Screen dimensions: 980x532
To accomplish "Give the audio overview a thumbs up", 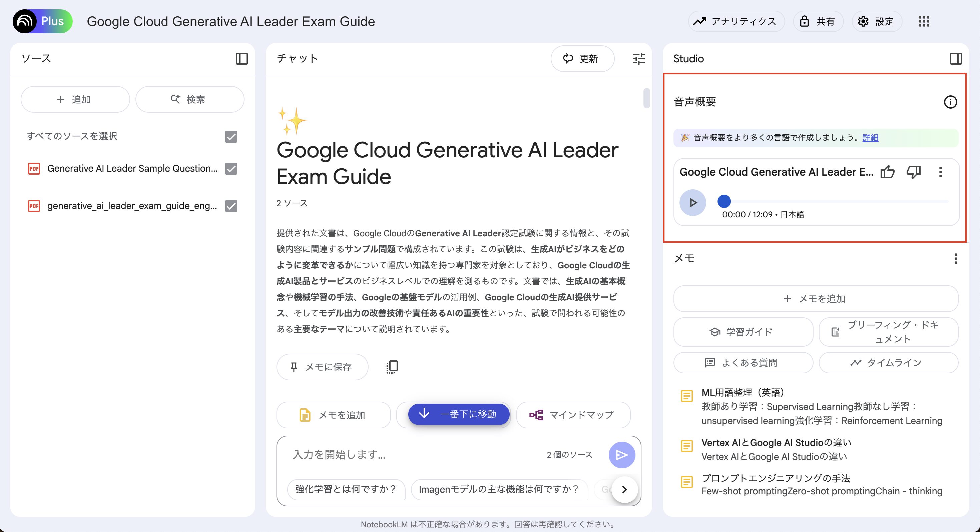I will tap(888, 172).
